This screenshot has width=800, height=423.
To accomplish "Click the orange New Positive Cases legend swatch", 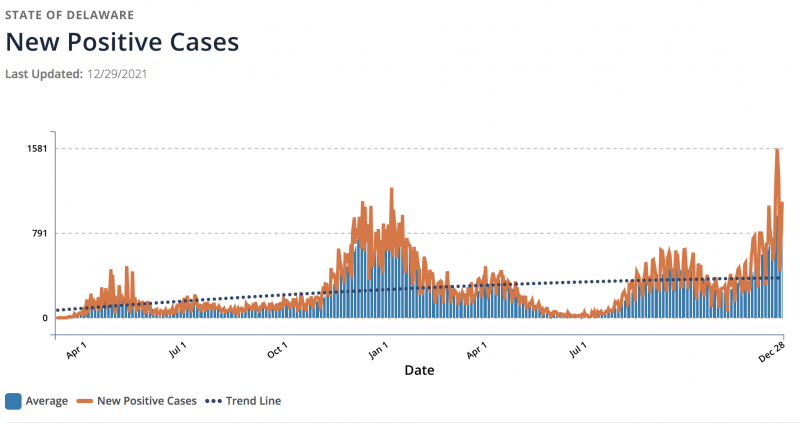I will tap(86, 401).
